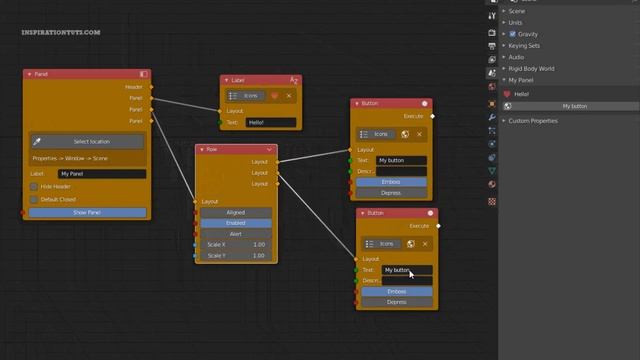This screenshot has height=360, width=640.
Task: Edit the upper Button node text field
Action: tap(401, 160)
